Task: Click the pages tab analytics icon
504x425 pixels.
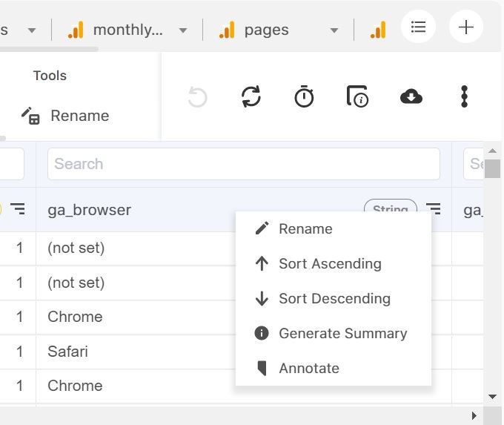Action: 227,30
